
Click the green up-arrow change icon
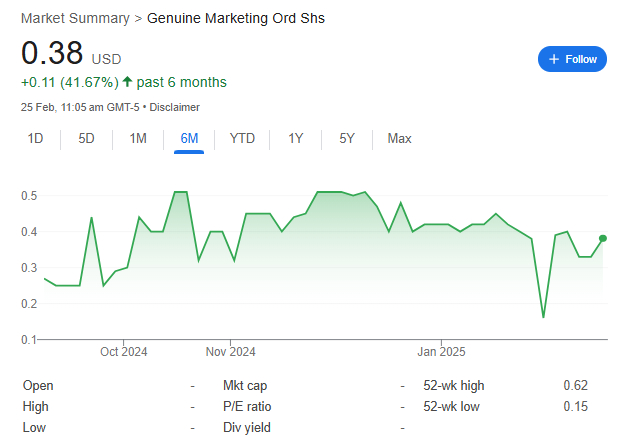click(x=127, y=82)
